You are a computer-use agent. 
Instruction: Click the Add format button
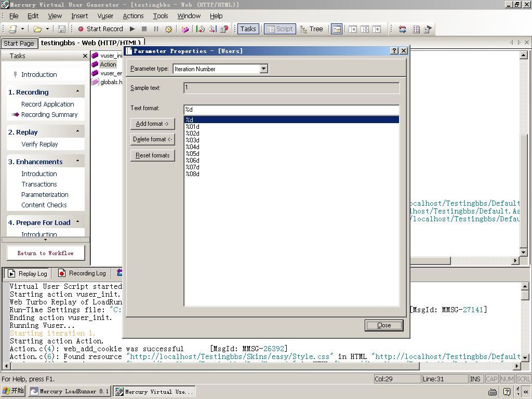click(x=152, y=124)
